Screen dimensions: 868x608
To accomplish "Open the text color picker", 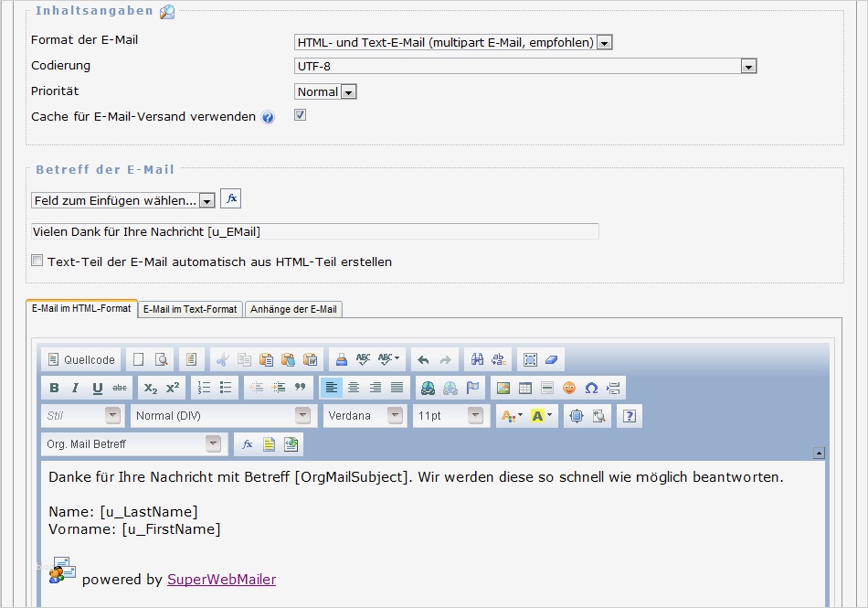I will [x=512, y=416].
